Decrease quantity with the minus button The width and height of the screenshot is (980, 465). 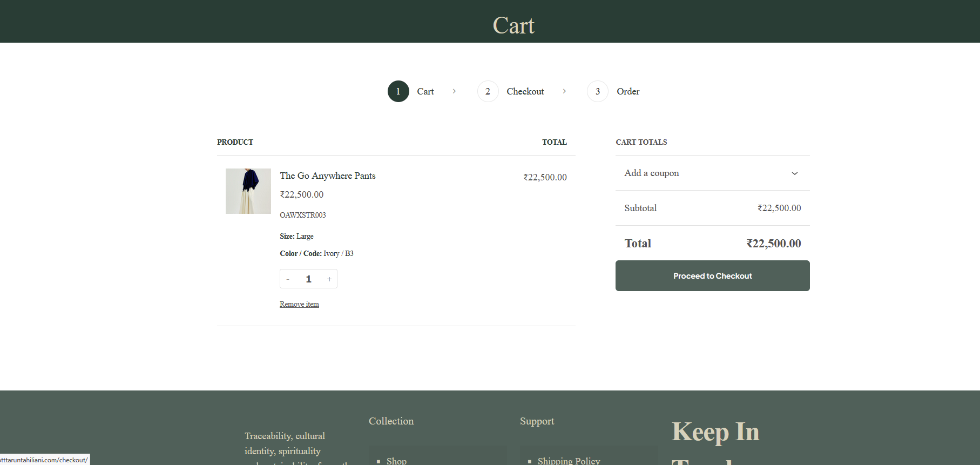click(288, 279)
